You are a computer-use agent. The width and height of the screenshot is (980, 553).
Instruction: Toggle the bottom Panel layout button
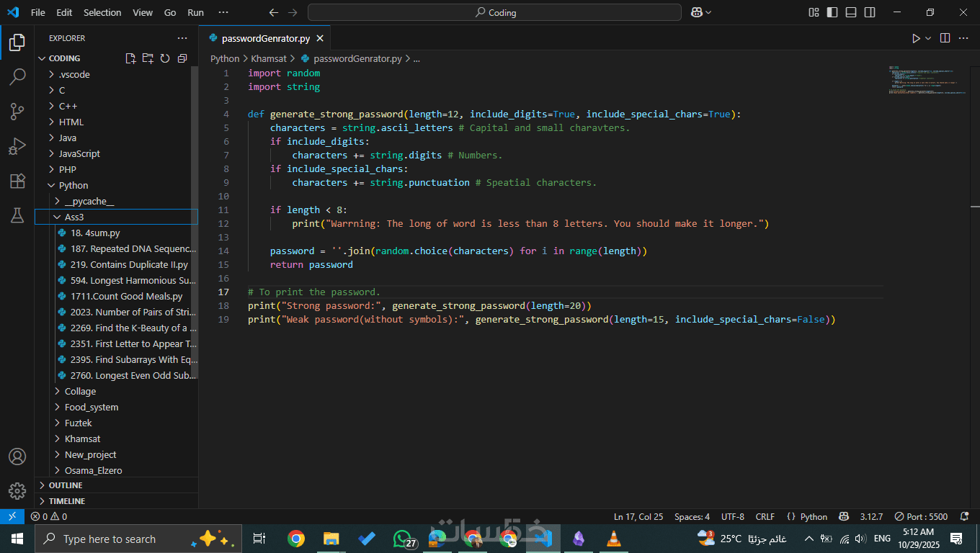(851, 12)
